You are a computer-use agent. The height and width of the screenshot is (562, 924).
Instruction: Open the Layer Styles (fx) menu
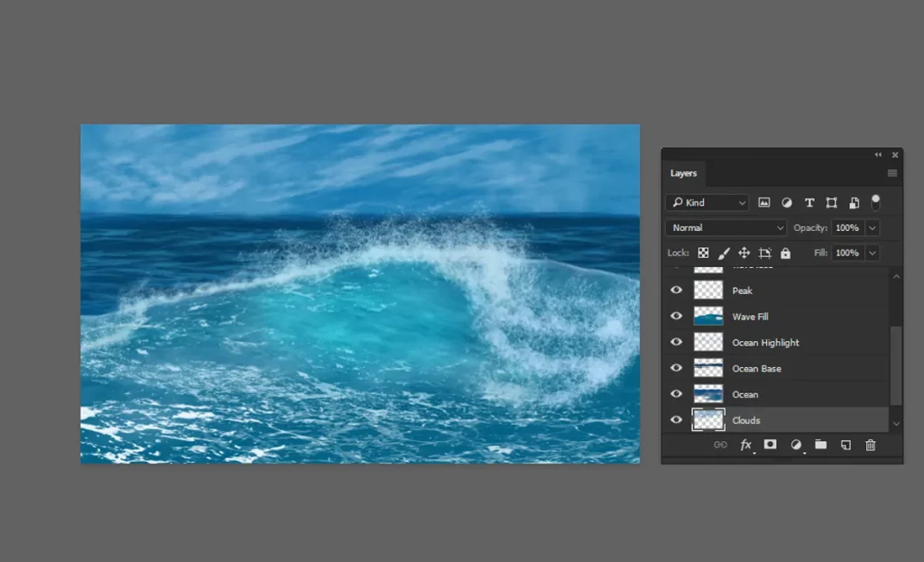click(x=745, y=445)
